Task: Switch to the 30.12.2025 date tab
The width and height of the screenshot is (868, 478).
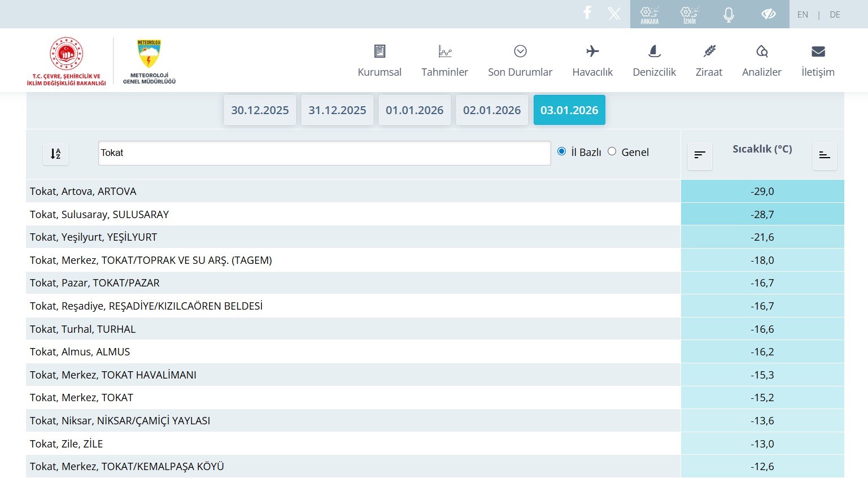Action: pyautogui.click(x=260, y=110)
